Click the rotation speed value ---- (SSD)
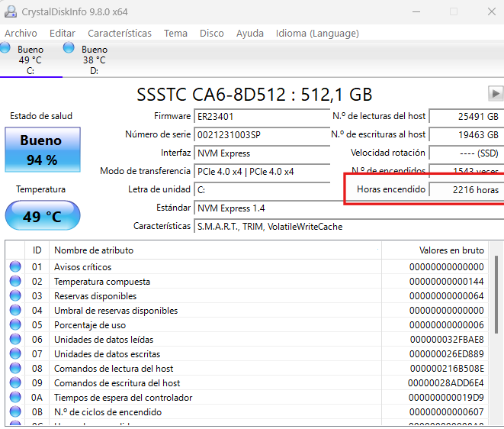504x429 pixels. [467, 153]
